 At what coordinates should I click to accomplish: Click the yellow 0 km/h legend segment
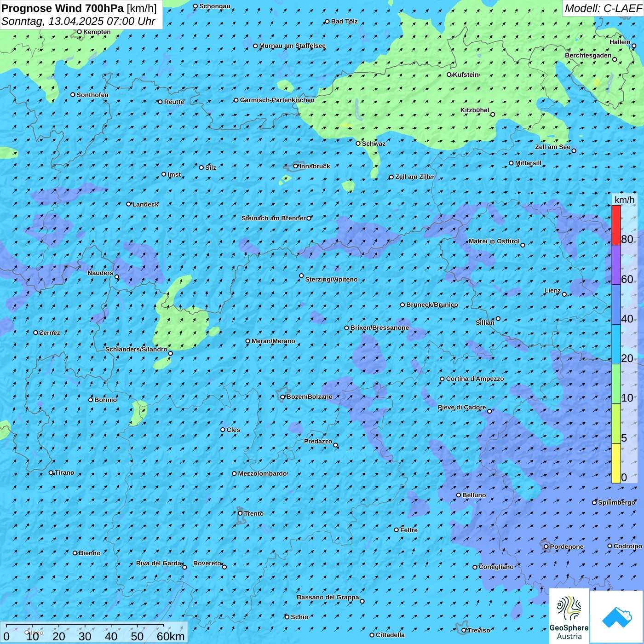tap(616, 463)
